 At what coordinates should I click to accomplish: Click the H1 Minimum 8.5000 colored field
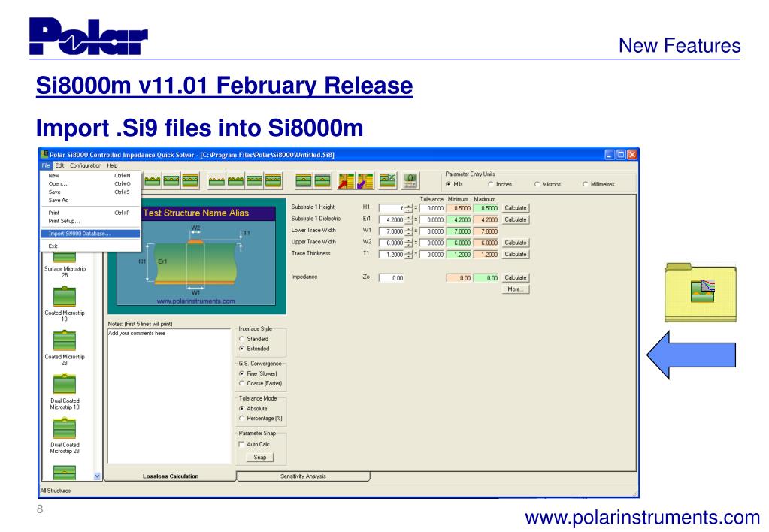459,208
